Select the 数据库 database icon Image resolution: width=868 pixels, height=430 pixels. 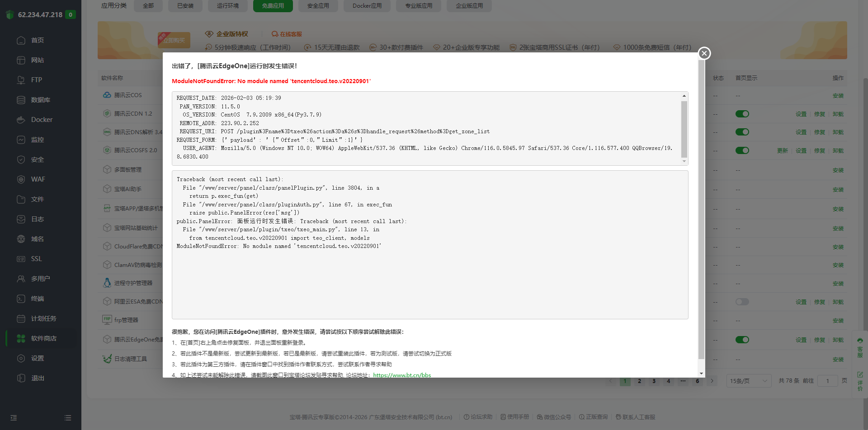coord(21,100)
